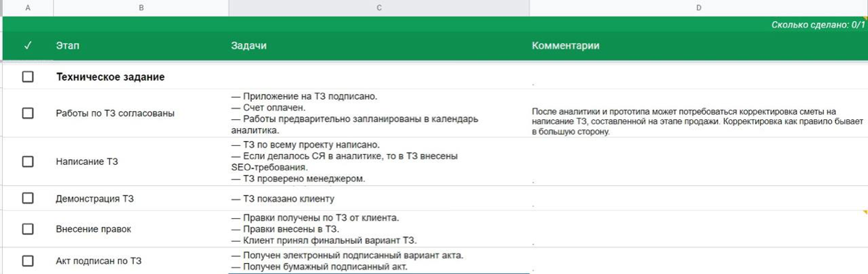Select the Техническое задание section title
This screenshot has width=868, height=274.
(110, 77)
